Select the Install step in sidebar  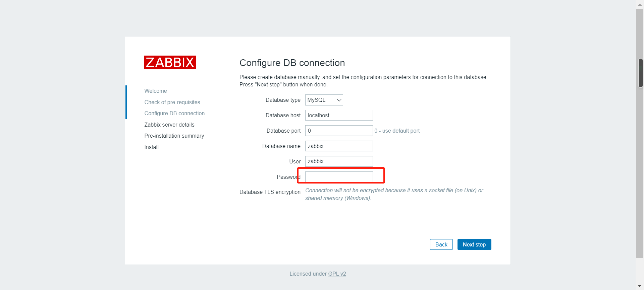[151, 147]
